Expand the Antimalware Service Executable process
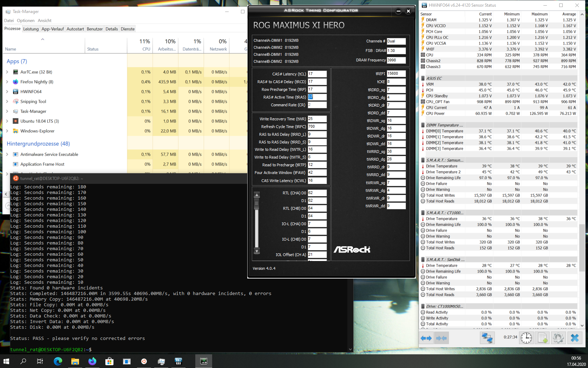The height and width of the screenshot is (368, 588). pos(7,154)
